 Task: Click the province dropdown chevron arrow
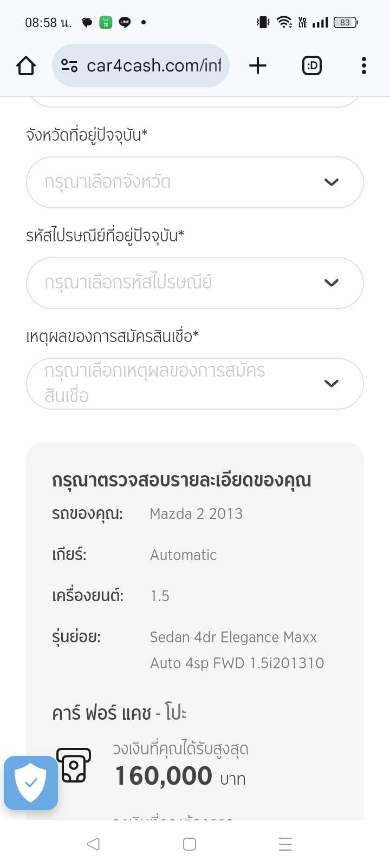click(x=331, y=182)
